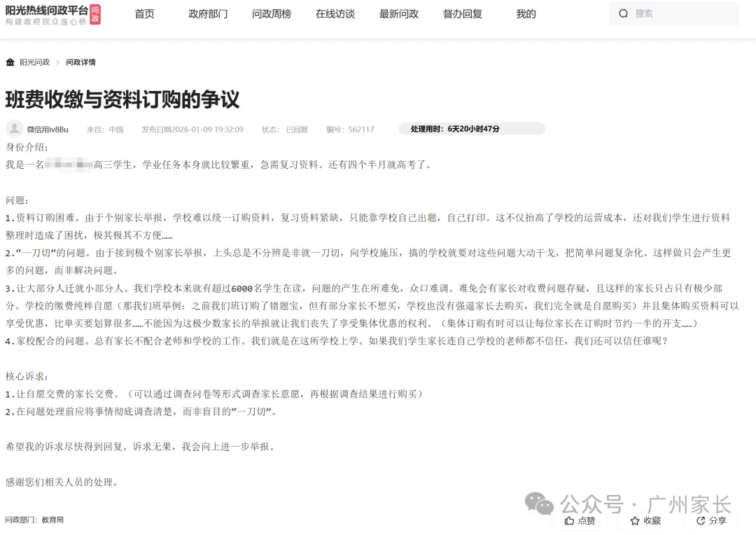
Task: Click the line starting 希望我的诉求尽快得到回复
Action: [x=141, y=447]
